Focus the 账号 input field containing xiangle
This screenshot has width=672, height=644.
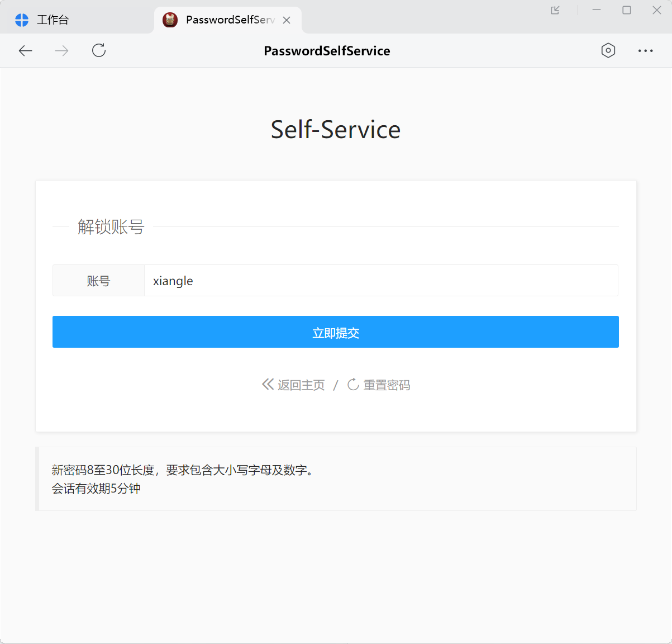pos(380,281)
